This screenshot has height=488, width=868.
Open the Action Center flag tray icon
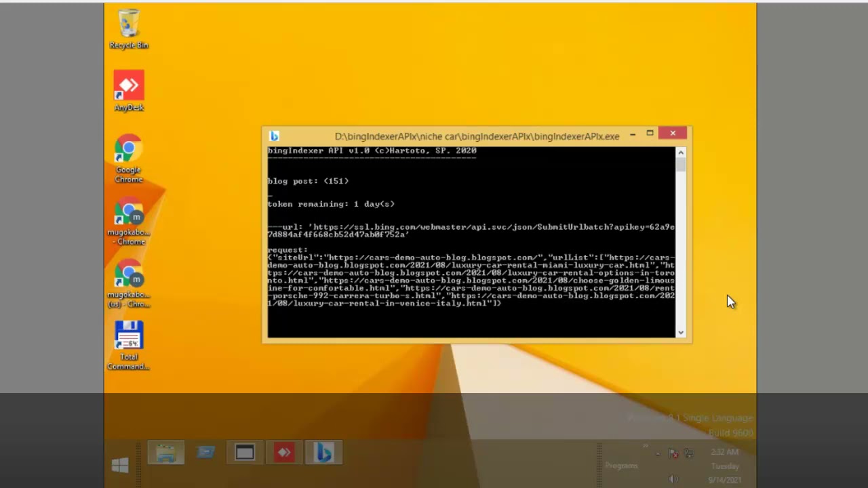point(673,453)
